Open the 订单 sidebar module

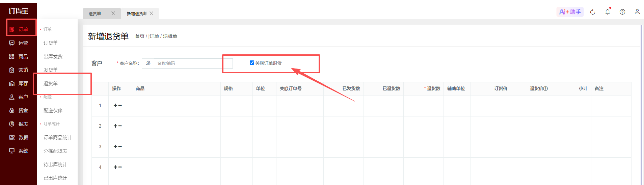pos(19,29)
